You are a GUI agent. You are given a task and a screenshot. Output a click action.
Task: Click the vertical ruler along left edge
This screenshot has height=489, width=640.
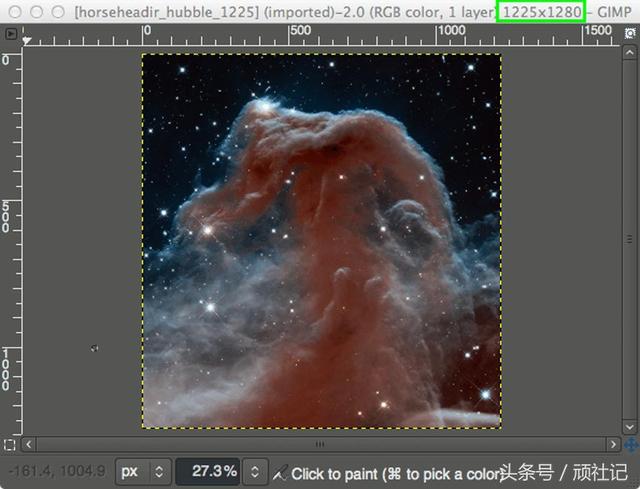[x=11, y=241]
